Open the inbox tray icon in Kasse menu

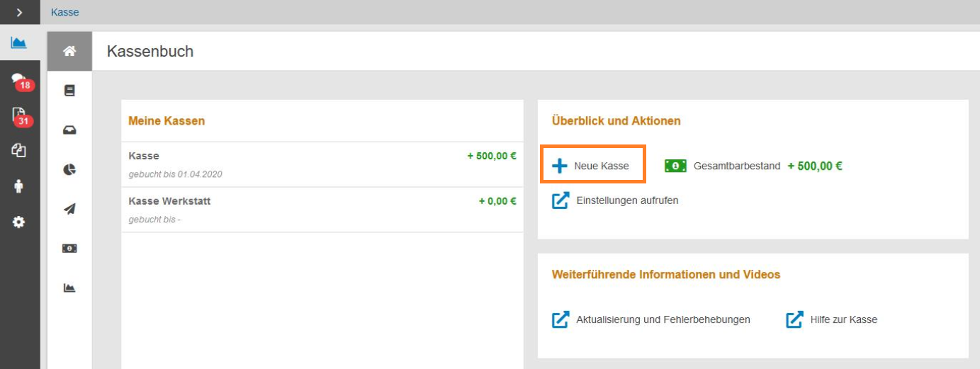[x=69, y=130]
